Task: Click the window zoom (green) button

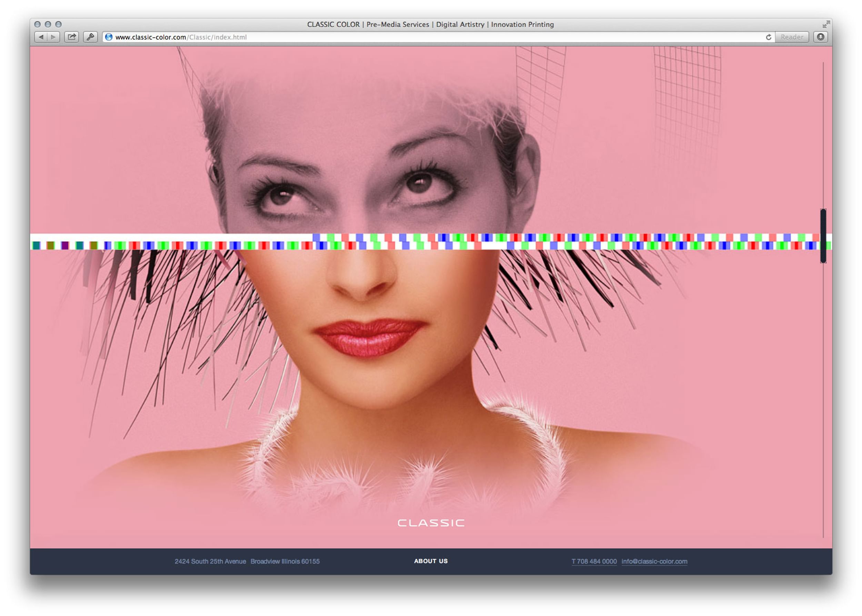Action: (x=58, y=24)
